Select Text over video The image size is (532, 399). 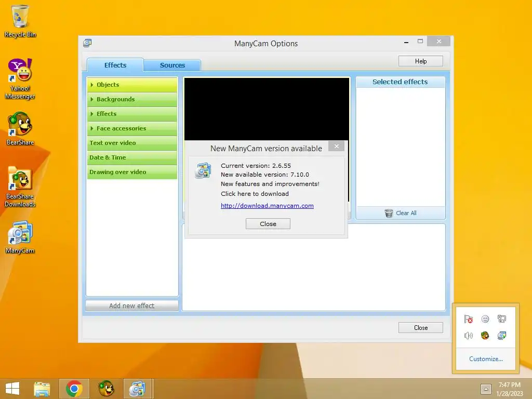pos(132,143)
